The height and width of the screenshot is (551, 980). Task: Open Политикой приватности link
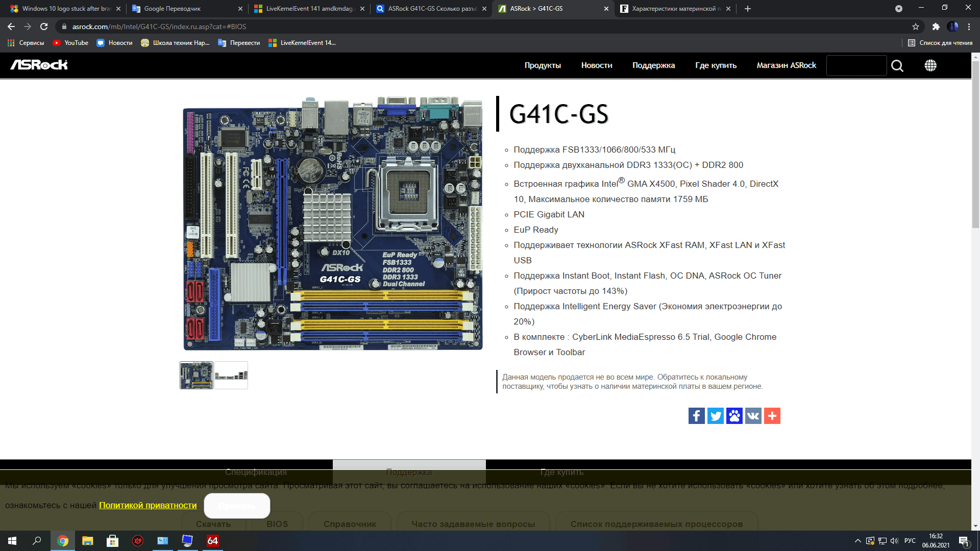click(148, 505)
